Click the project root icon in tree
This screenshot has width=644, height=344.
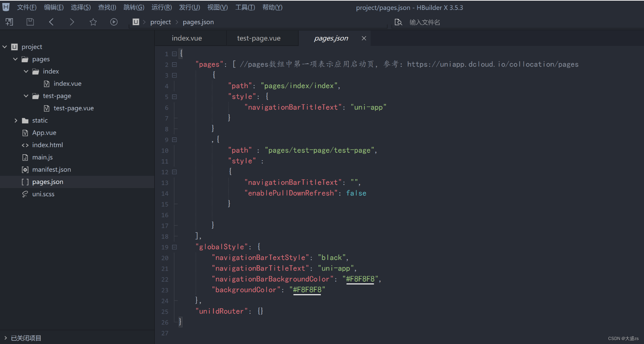[x=14, y=47]
